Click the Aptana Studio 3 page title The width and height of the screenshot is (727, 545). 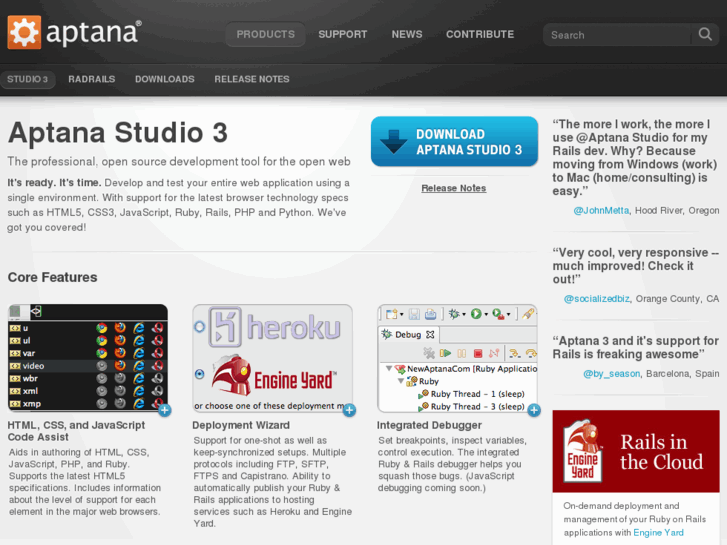(x=118, y=133)
